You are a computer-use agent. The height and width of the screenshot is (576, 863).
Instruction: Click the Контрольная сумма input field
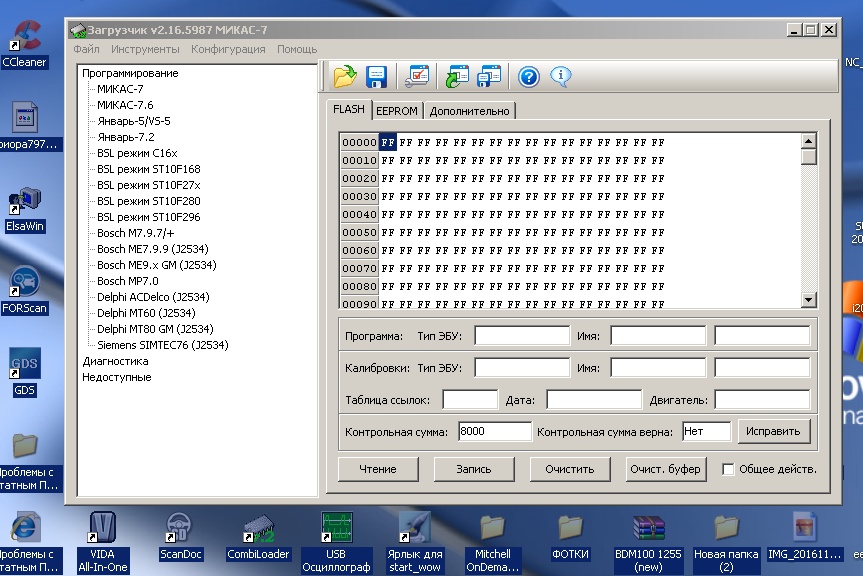coord(494,432)
